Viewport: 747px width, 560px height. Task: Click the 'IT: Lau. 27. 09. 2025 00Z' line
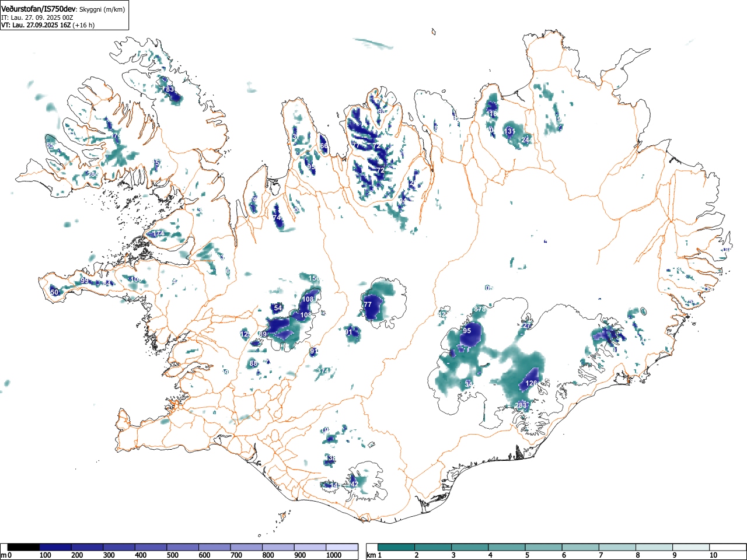(x=37, y=17)
